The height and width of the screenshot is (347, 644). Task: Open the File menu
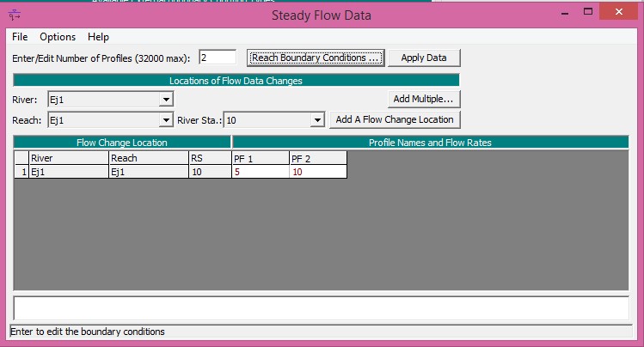20,37
